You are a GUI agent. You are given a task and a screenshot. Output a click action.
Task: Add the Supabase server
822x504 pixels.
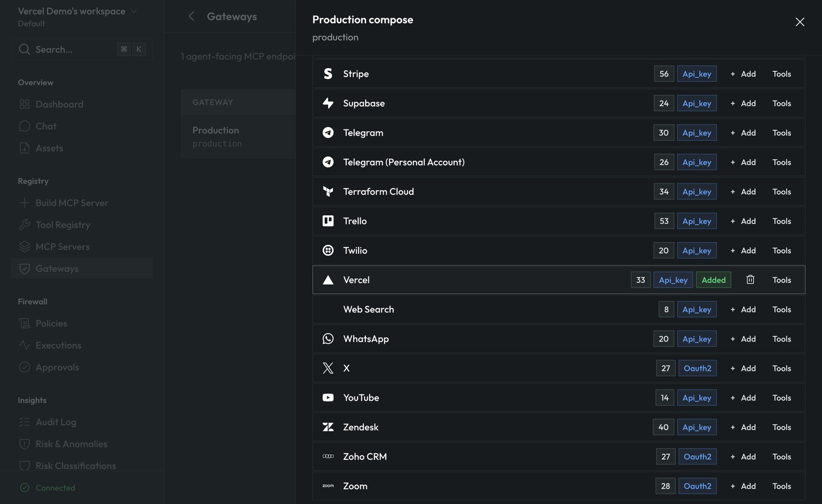[743, 103]
